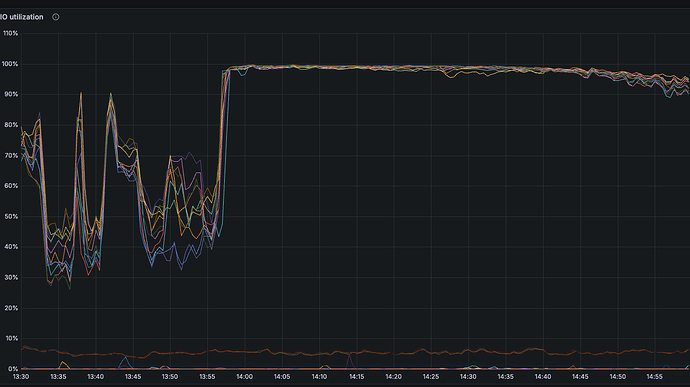Click the 13:35 time axis label

click(x=58, y=377)
